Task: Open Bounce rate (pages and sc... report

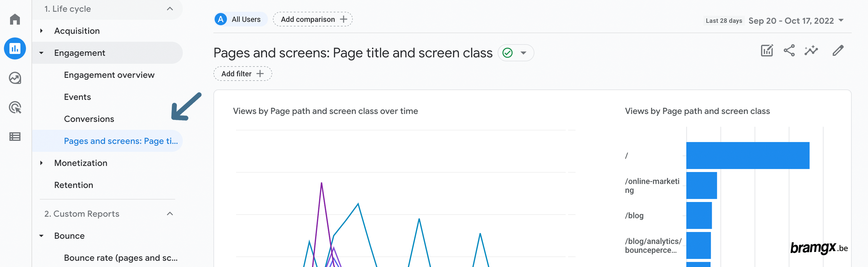Action: [121, 258]
